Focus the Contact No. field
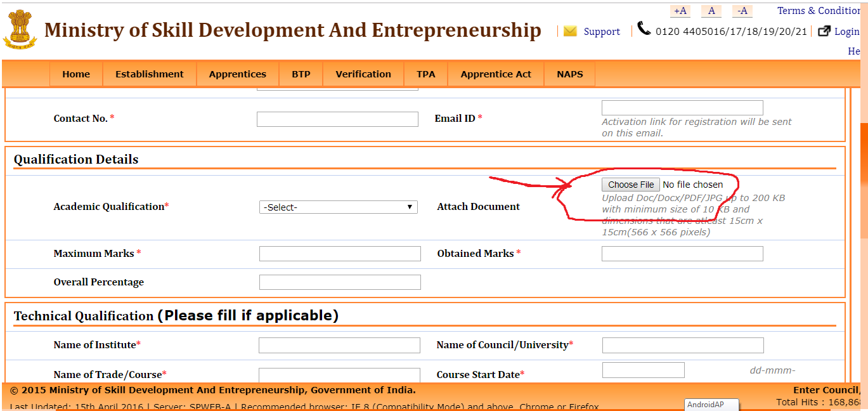 [x=337, y=119]
